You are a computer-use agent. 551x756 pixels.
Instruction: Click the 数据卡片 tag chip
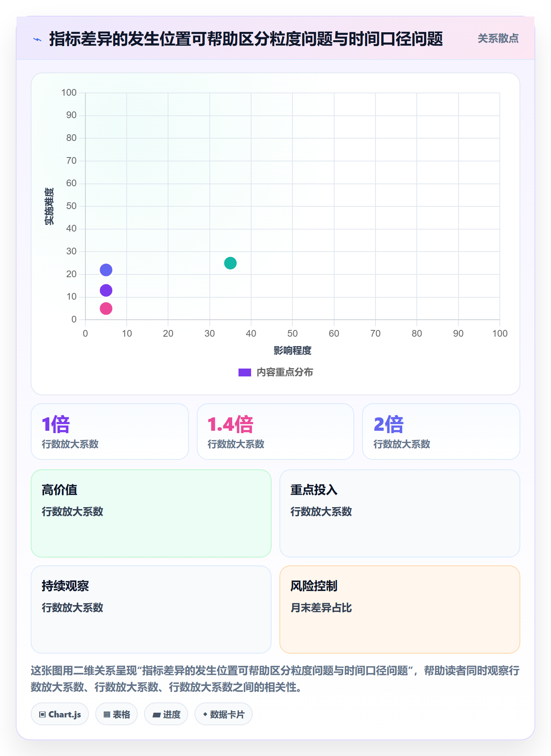point(224,714)
